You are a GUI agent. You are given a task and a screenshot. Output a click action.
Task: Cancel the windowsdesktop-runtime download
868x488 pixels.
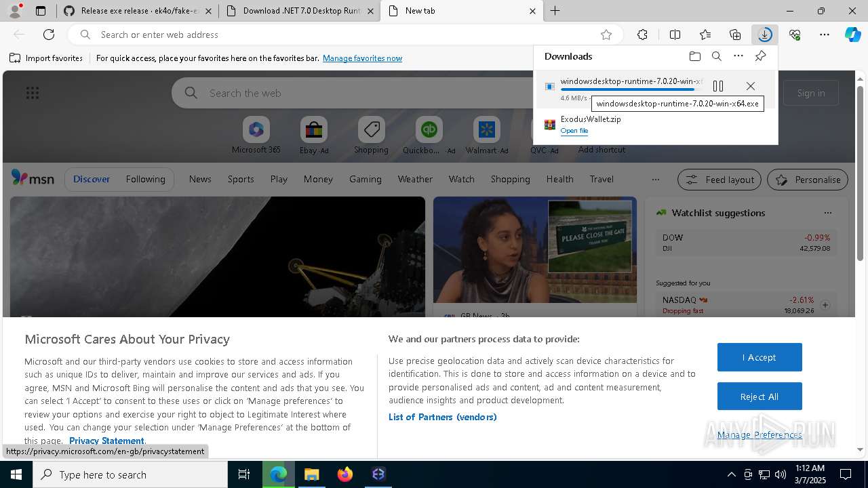[x=750, y=86]
